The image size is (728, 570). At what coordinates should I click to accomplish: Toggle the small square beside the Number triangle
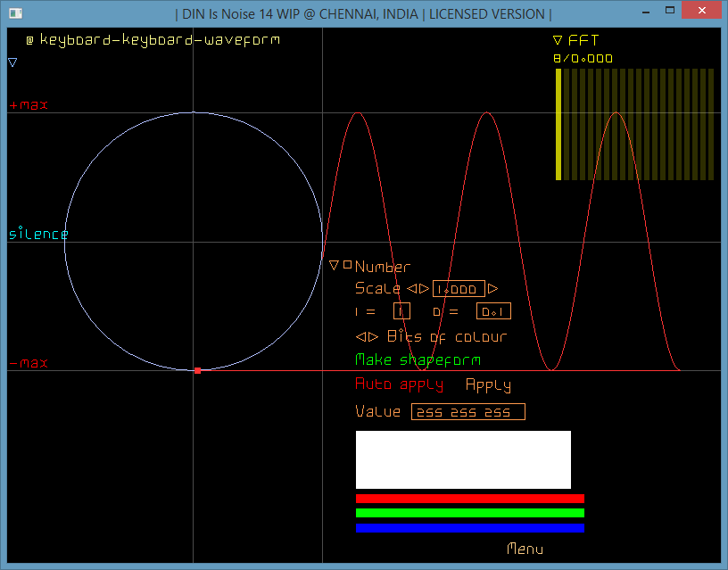348,265
